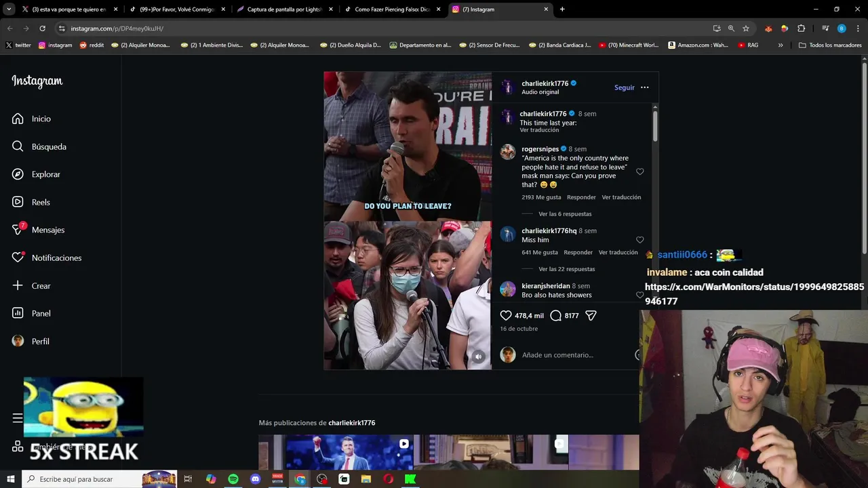Click 'Ver traducción' under caption
This screenshot has height=488, width=868.
(x=540, y=130)
